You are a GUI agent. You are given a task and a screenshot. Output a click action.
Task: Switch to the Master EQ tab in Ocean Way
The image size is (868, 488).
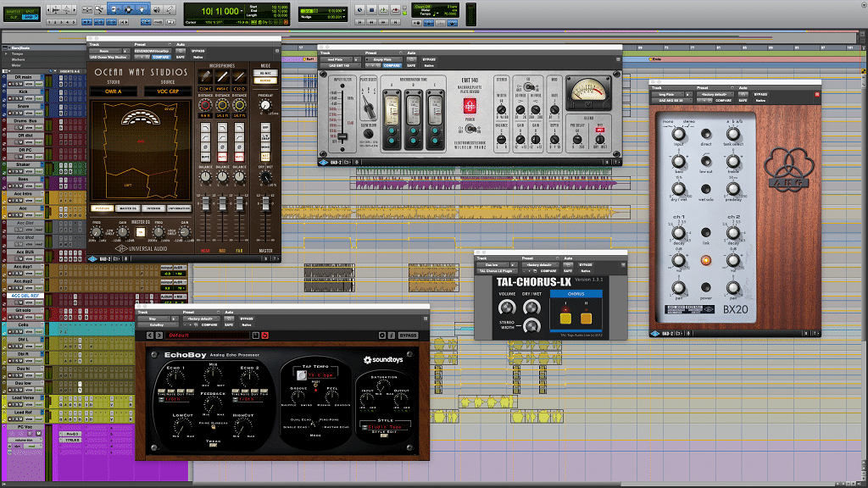coord(128,208)
